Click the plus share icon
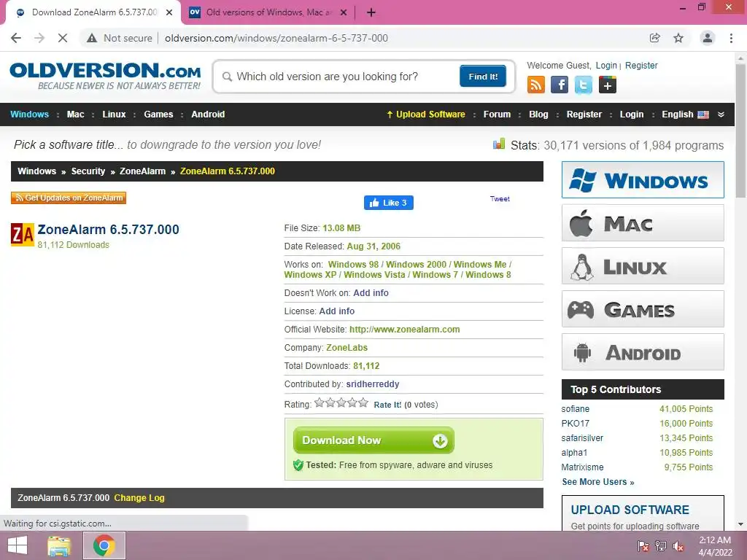The image size is (747, 560). click(608, 85)
